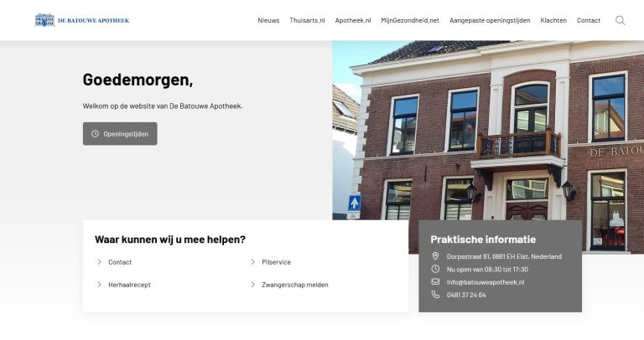
Task: Select MijnGezondheid.net in the navbar
Action: [x=409, y=20]
